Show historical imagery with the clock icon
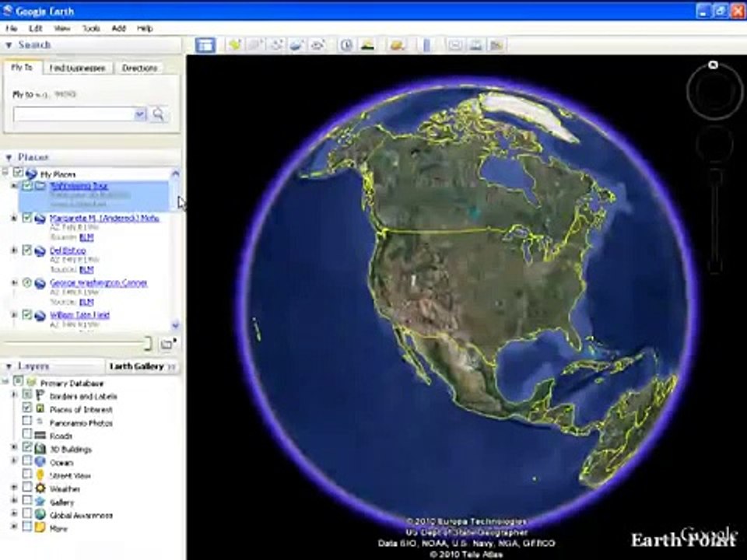Viewport: 747px width, 560px height. (x=346, y=45)
